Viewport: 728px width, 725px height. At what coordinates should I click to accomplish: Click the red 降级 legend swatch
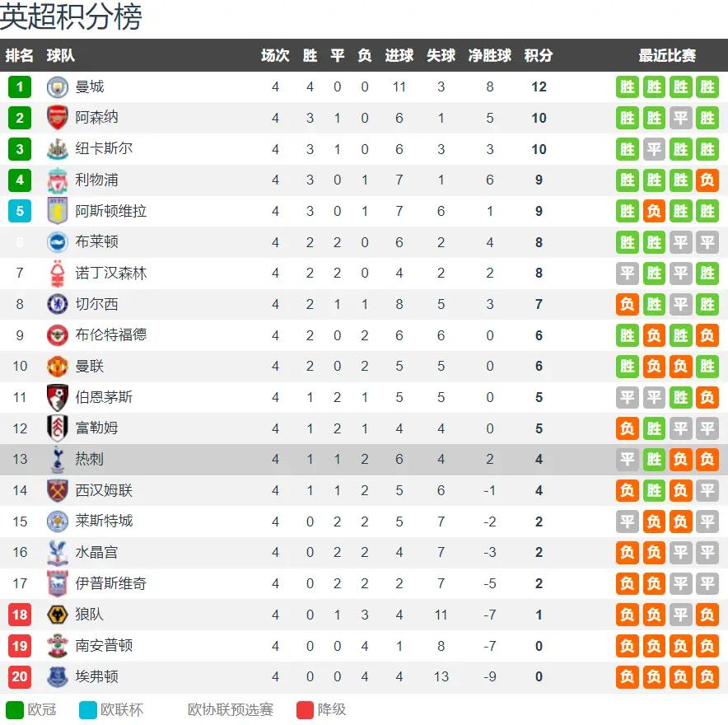point(305,709)
